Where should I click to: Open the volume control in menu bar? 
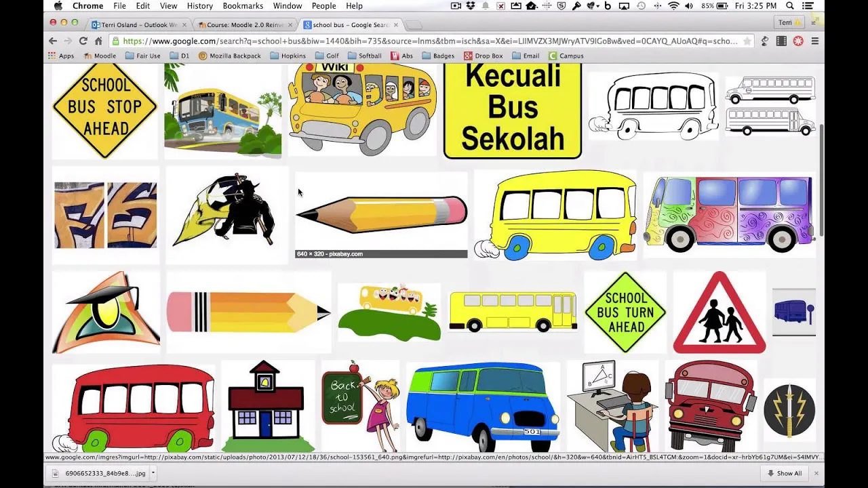690,6
